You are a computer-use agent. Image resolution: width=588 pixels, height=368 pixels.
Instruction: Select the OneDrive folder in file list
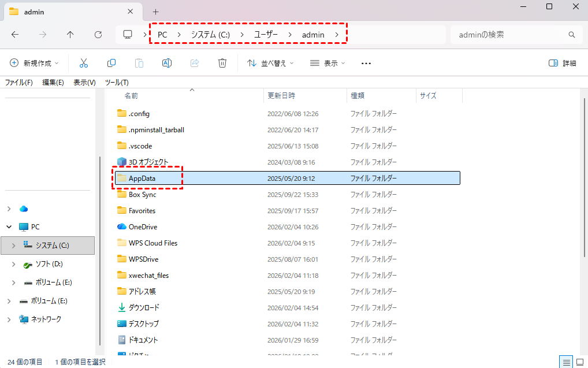[143, 227]
